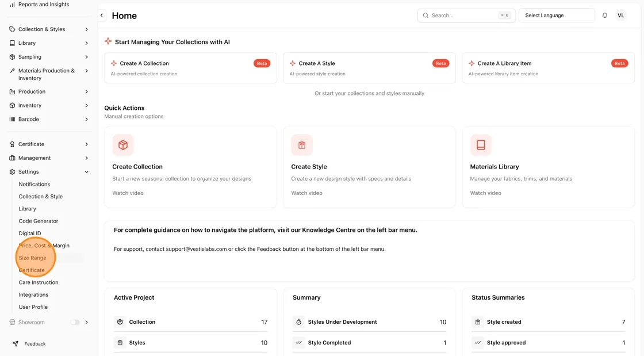Image resolution: width=644 pixels, height=356 pixels.
Task: Open Library under Settings
Action: 27,209
